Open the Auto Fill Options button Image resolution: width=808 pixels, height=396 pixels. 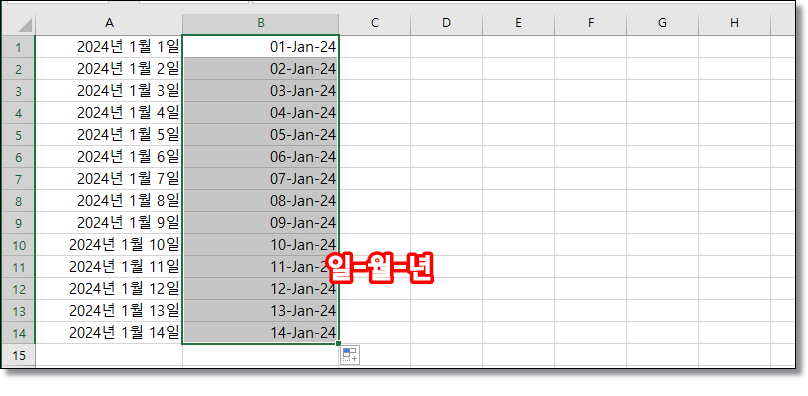pos(349,355)
